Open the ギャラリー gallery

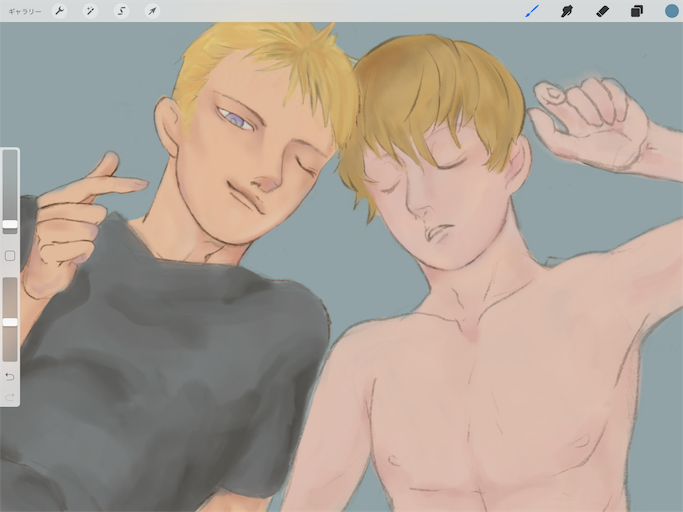[x=25, y=11]
